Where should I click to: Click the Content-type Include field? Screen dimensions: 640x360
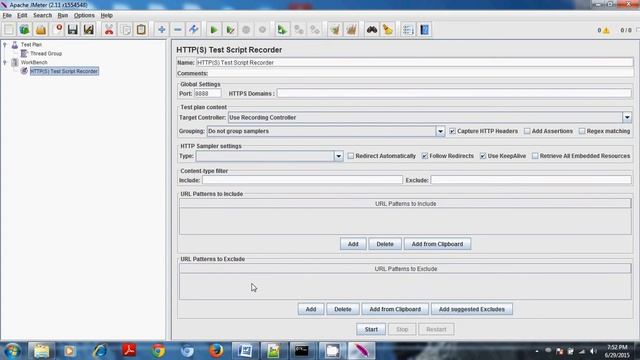pyautogui.click(x=302, y=180)
